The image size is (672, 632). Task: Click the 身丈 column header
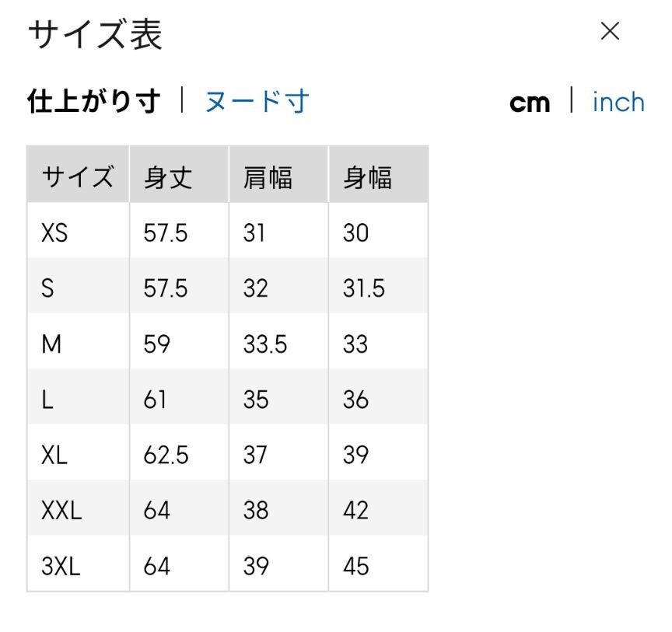click(168, 177)
